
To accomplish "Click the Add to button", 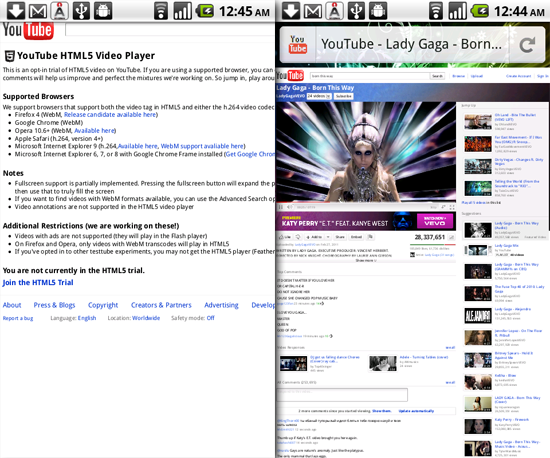I will [x=314, y=237].
